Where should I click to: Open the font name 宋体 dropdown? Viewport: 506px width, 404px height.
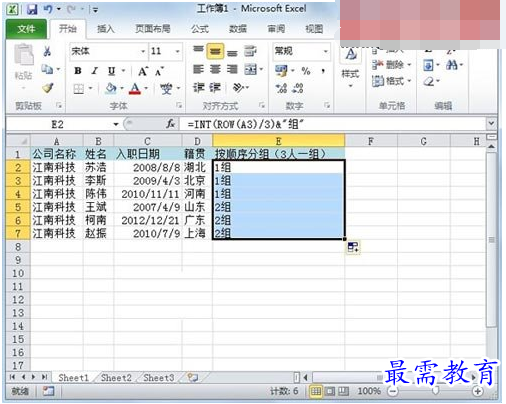coord(143,51)
